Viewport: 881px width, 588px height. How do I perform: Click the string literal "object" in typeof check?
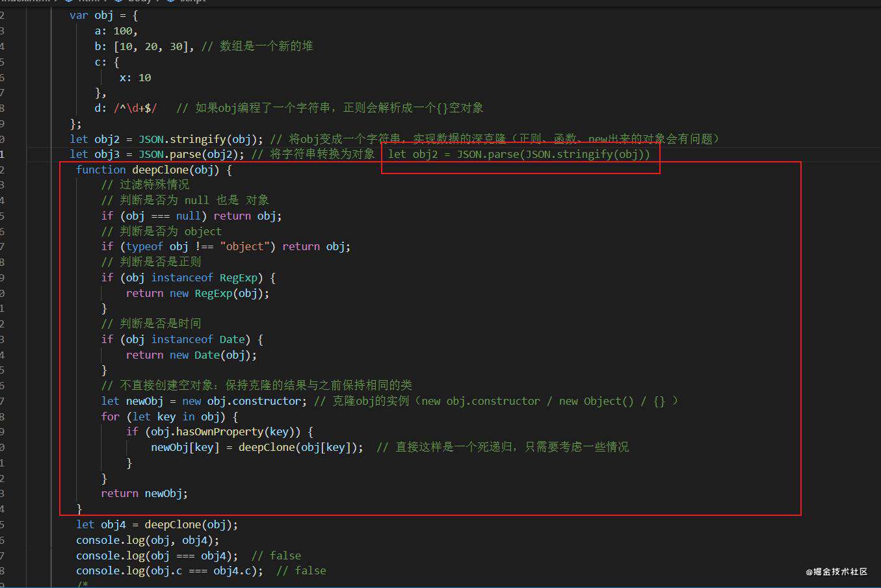[244, 246]
